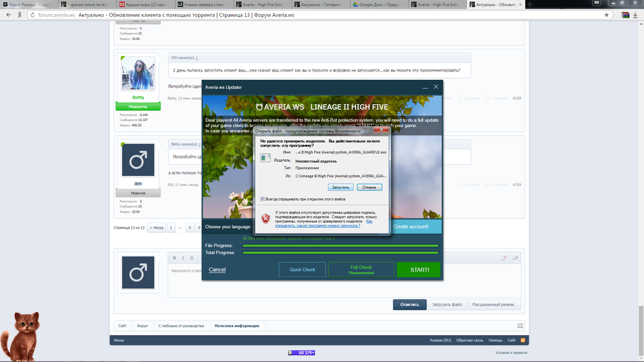This screenshot has height=362, width=644.
Task: Start Quick Check in the updater
Action: (x=302, y=269)
